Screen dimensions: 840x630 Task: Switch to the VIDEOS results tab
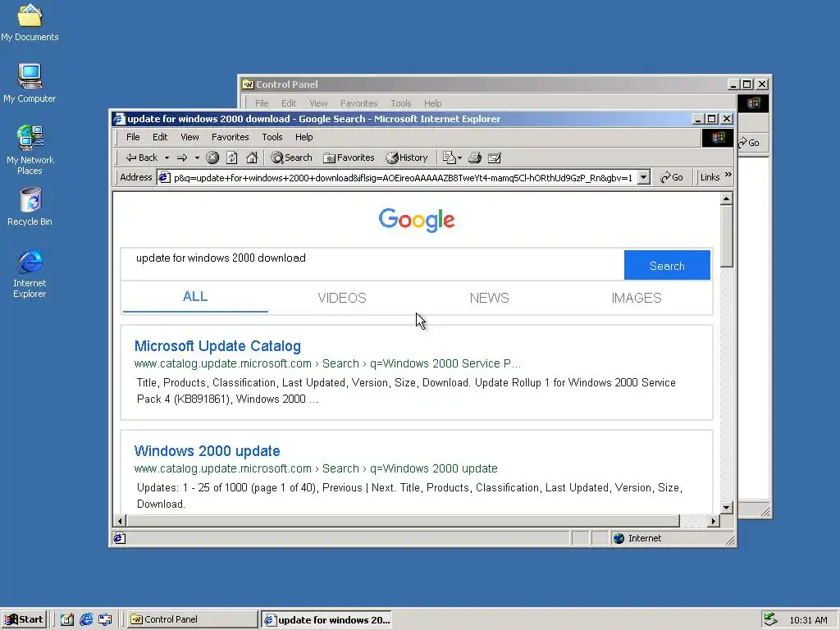(342, 298)
